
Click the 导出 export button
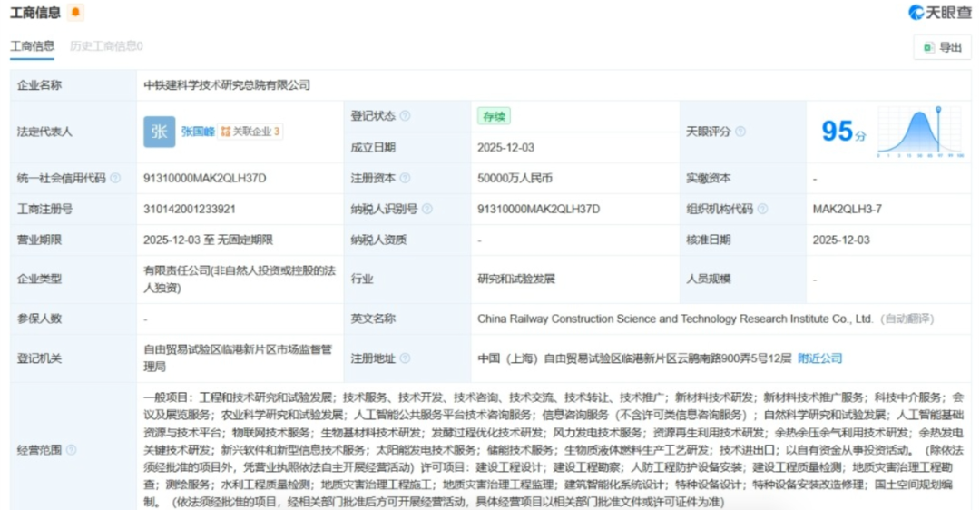(943, 47)
